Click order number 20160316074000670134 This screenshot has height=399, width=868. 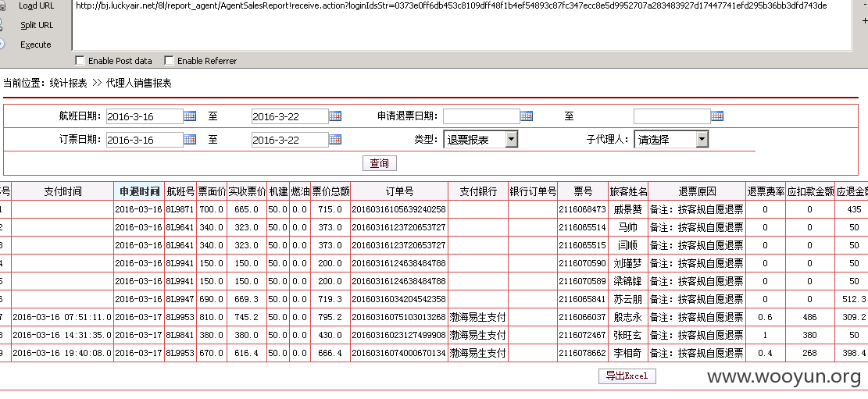pyautogui.click(x=398, y=353)
